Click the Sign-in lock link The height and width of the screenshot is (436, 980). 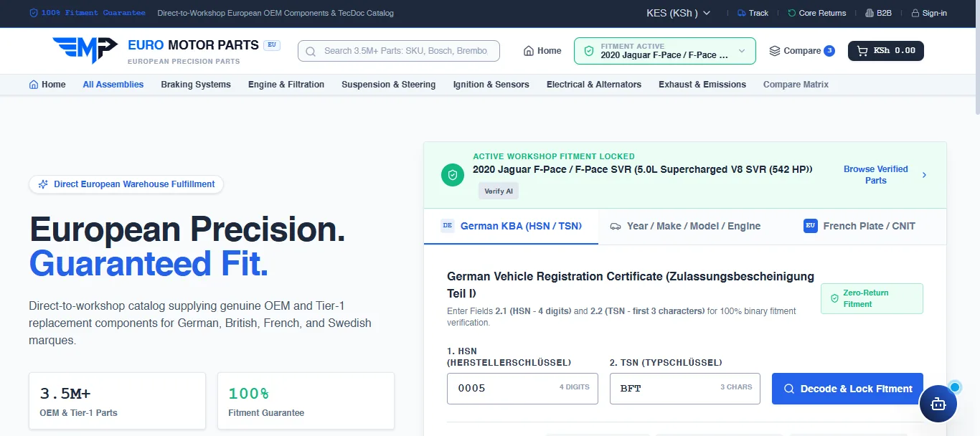click(x=929, y=13)
